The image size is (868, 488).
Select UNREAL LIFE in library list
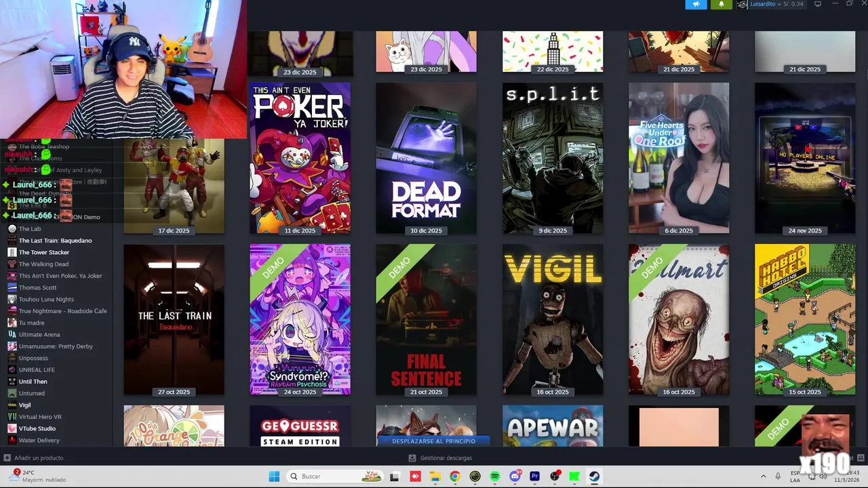coord(37,370)
